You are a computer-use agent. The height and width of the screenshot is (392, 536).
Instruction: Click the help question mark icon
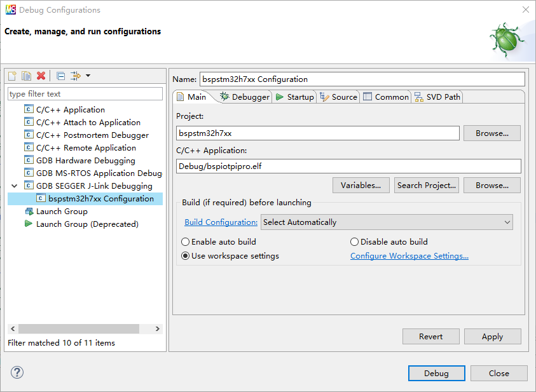[17, 373]
